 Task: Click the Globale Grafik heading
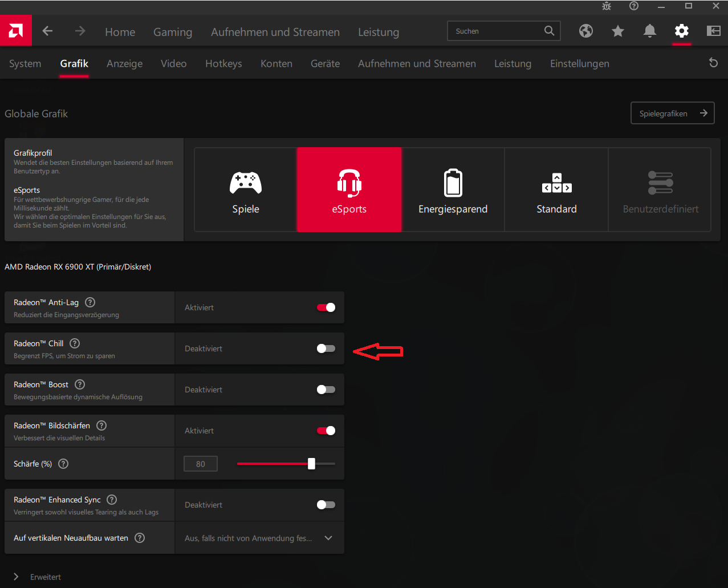(36, 113)
